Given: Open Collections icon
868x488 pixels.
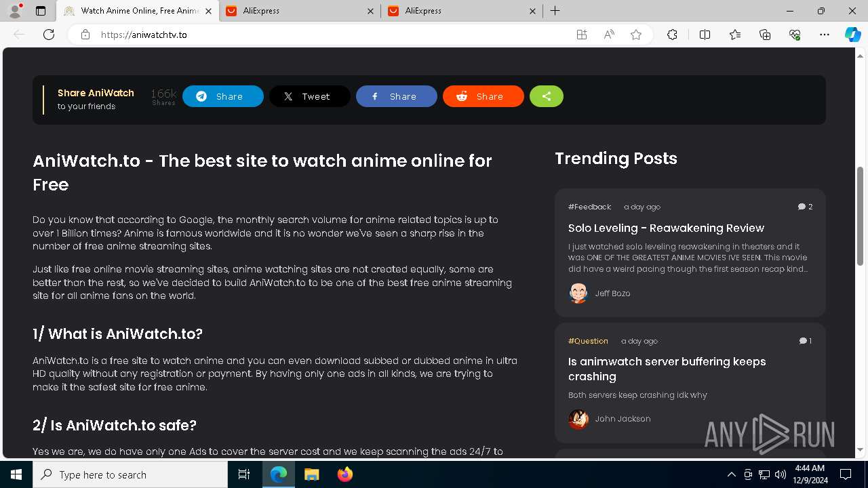Looking at the screenshot, I should click(x=765, y=35).
